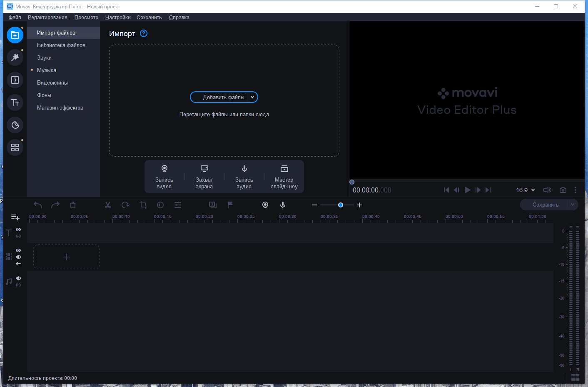
Task: Mute the audio track speaker
Action: click(18, 278)
